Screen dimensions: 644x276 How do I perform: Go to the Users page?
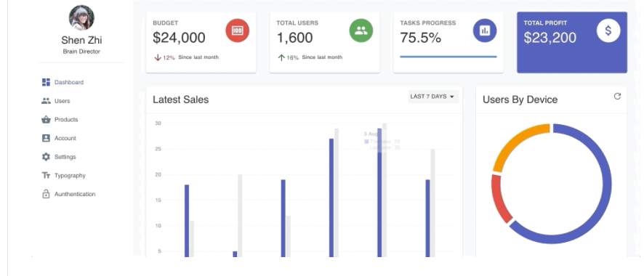62,101
